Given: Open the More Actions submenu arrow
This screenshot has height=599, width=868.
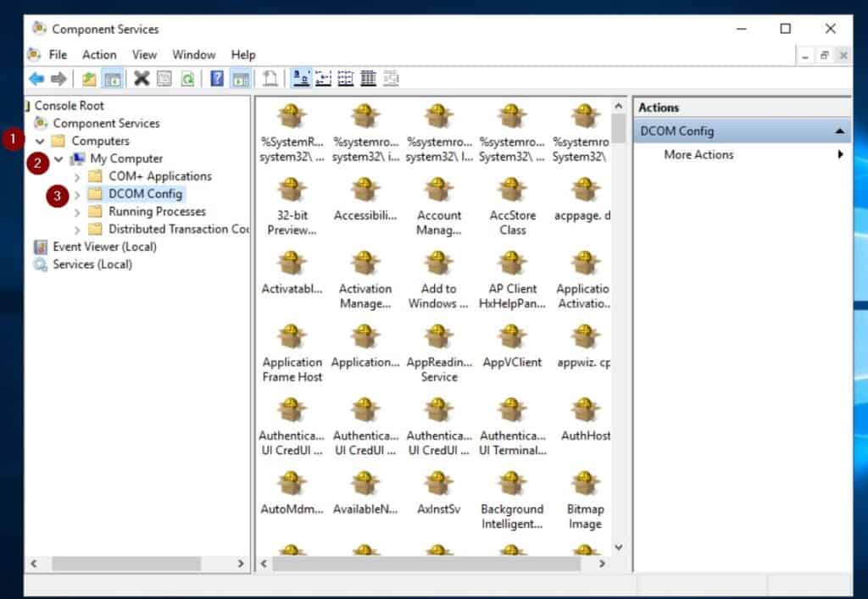Looking at the screenshot, I should (x=841, y=154).
